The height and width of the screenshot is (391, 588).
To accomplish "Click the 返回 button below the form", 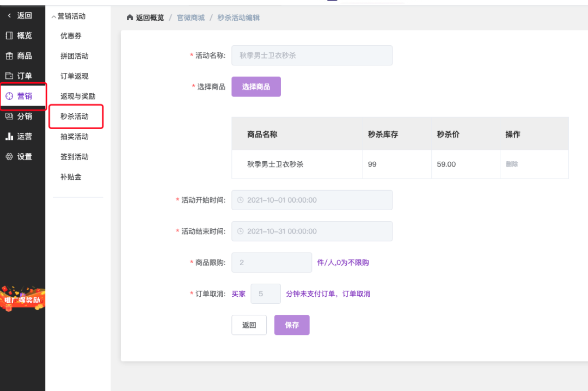I will tap(249, 325).
